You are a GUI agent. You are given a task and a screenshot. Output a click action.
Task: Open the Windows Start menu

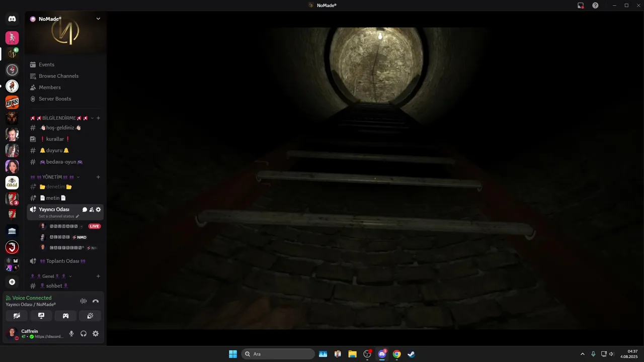tap(233, 354)
